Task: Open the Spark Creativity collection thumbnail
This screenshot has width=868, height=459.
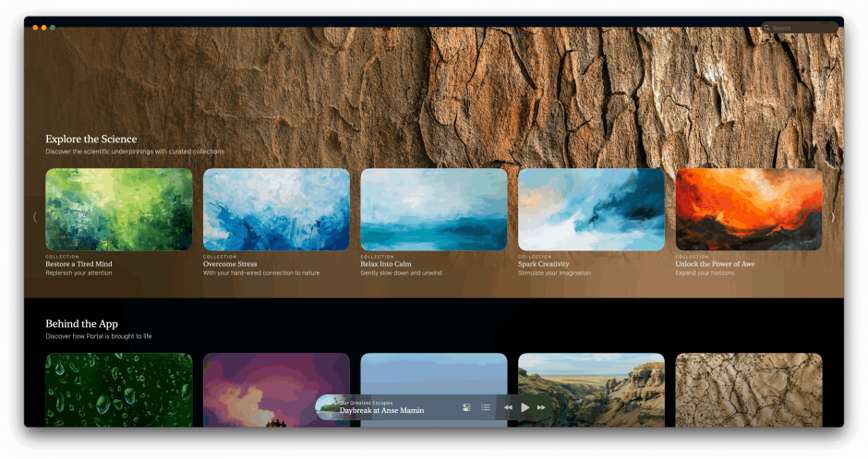Action: (591, 209)
